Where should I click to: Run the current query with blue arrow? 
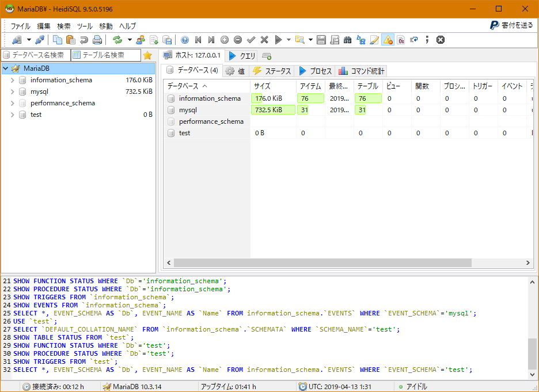click(x=278, y=40)
